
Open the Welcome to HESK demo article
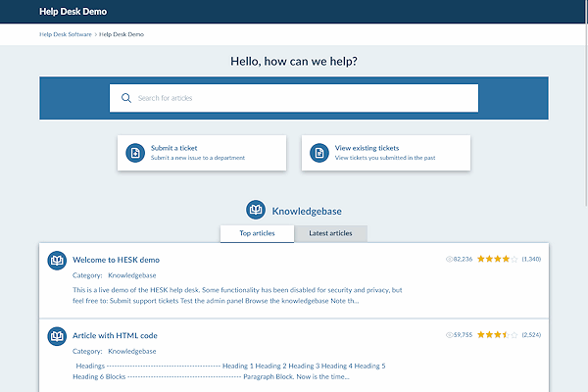click(x=116, y=260)
